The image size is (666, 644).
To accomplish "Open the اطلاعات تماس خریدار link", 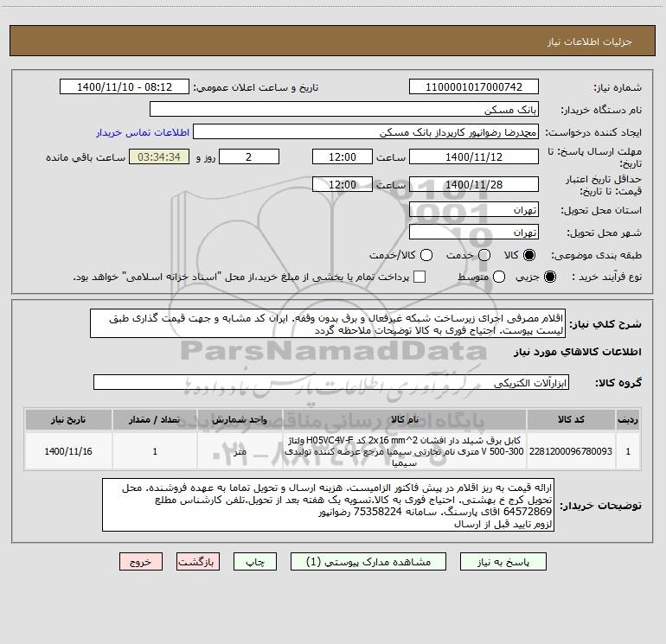I will click(x=143, y=132).
